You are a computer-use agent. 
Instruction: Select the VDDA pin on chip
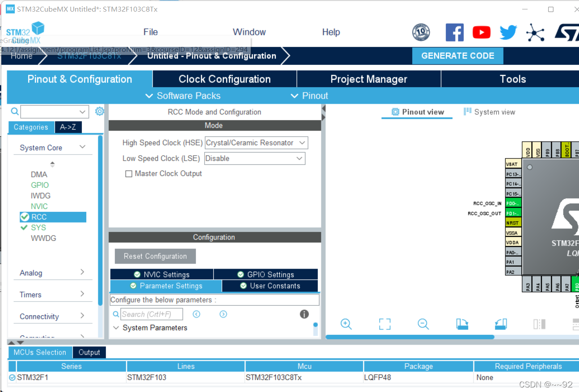(513, 243)
